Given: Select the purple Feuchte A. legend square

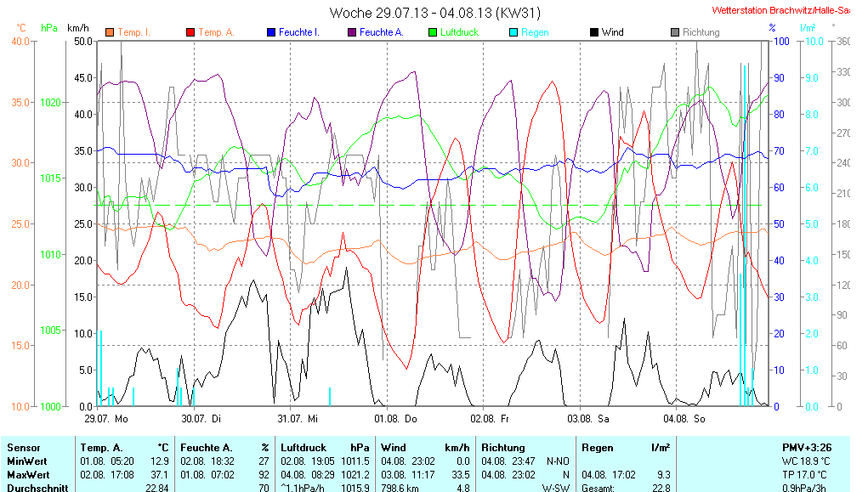Looking at the screenshot, I should (352, 32).
